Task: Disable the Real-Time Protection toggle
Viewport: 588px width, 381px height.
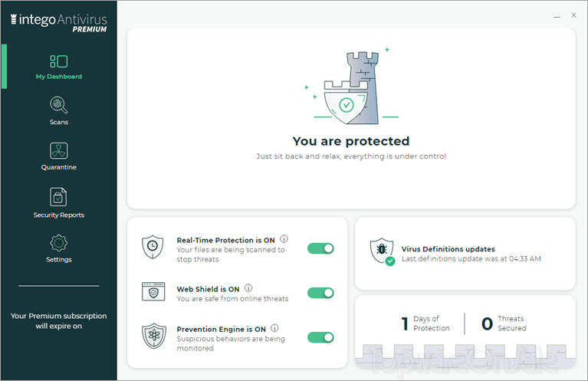Action: point(320,248)
